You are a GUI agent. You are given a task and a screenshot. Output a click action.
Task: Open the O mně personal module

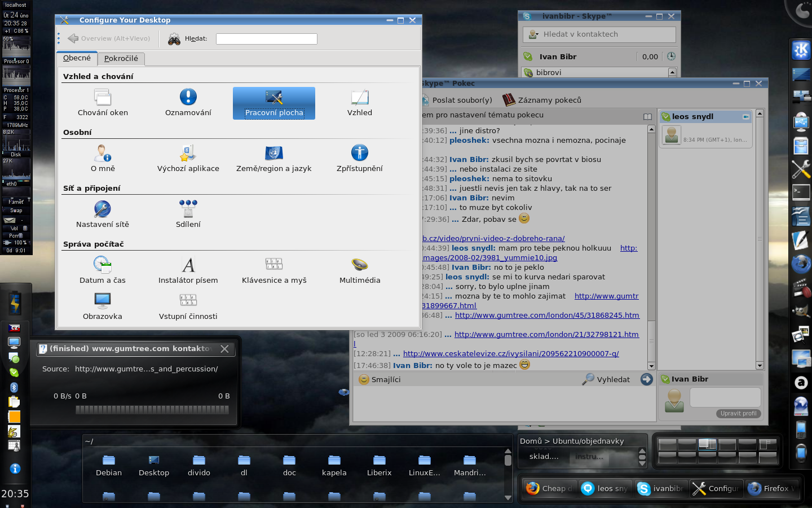[103, 159]
